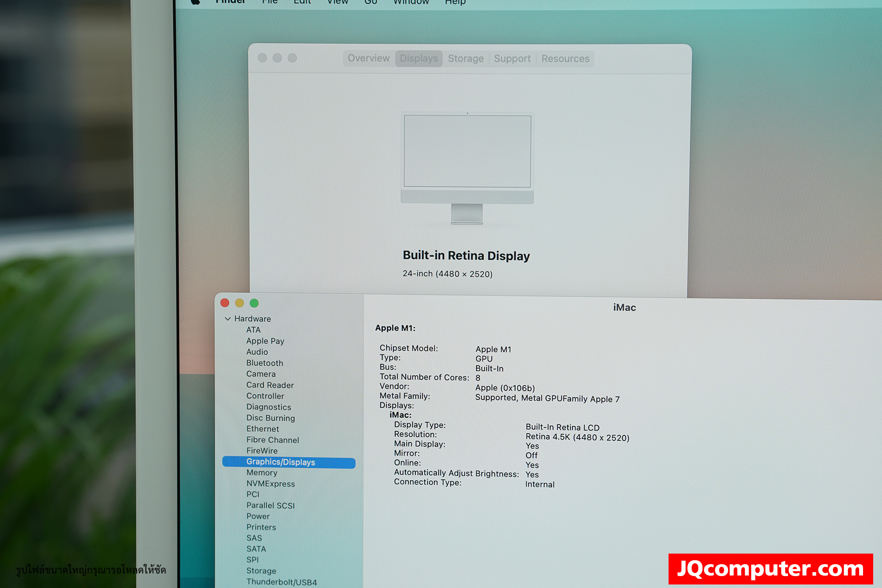This screenshot has height=588, width=882.
Task: Open the Go menu
Action: pos(370,2)
